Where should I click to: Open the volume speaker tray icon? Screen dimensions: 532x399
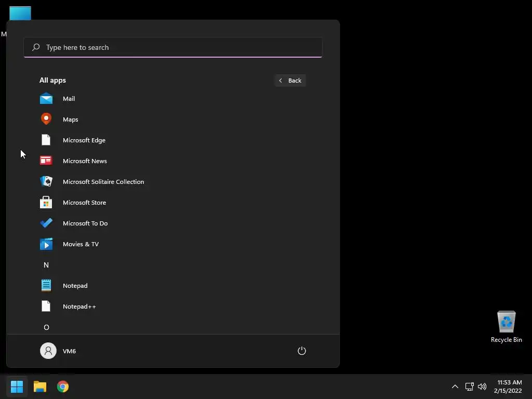(x=482, y=387)
